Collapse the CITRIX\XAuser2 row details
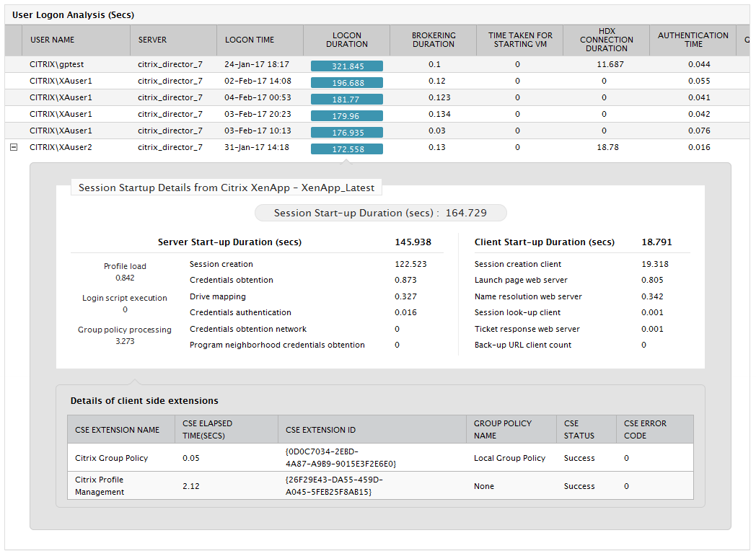756x551 pixels. click(x=14, y=148)
